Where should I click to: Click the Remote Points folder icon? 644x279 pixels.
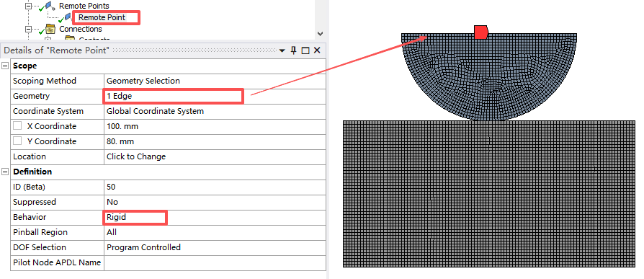coord(50,6)
